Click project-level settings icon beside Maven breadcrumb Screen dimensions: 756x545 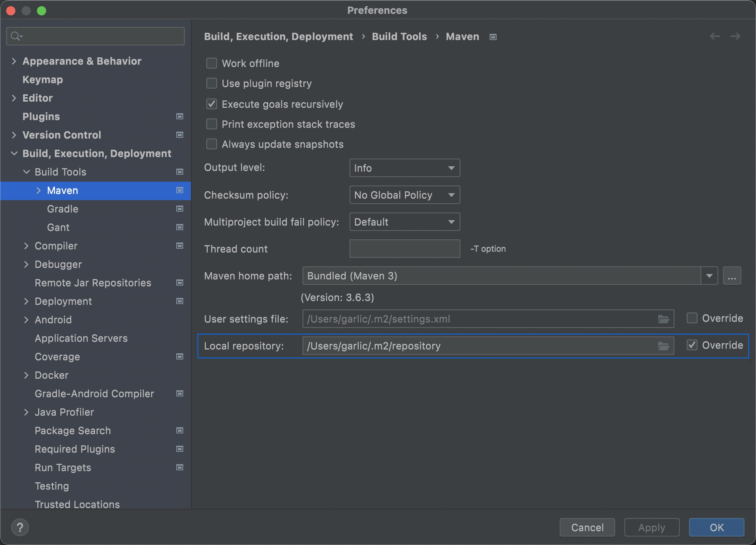pyautogui.click(x=493, y=37)
